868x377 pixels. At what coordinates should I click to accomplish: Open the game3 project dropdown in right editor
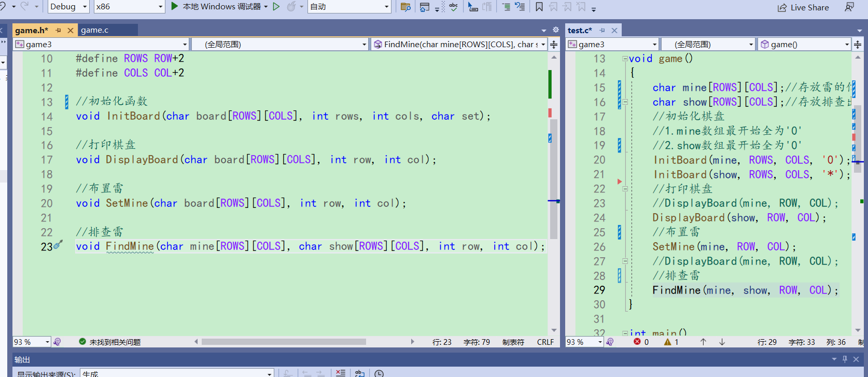[x=612, y=44]
